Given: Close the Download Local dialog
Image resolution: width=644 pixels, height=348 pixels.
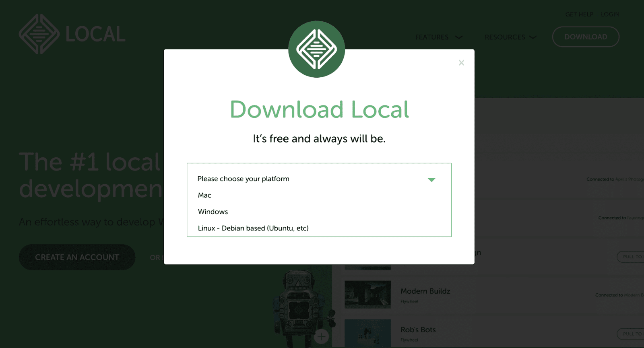Looking at the screenshot, I should tap(461, 63).
